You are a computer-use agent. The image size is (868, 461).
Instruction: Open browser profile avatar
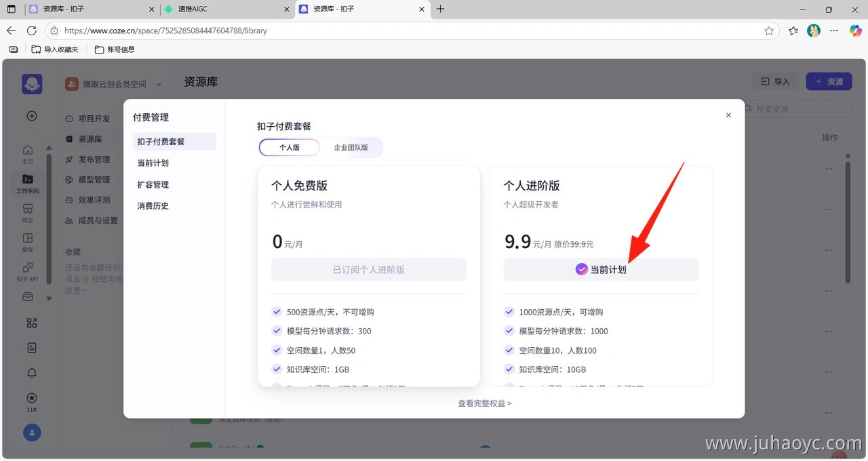point(814,31)
